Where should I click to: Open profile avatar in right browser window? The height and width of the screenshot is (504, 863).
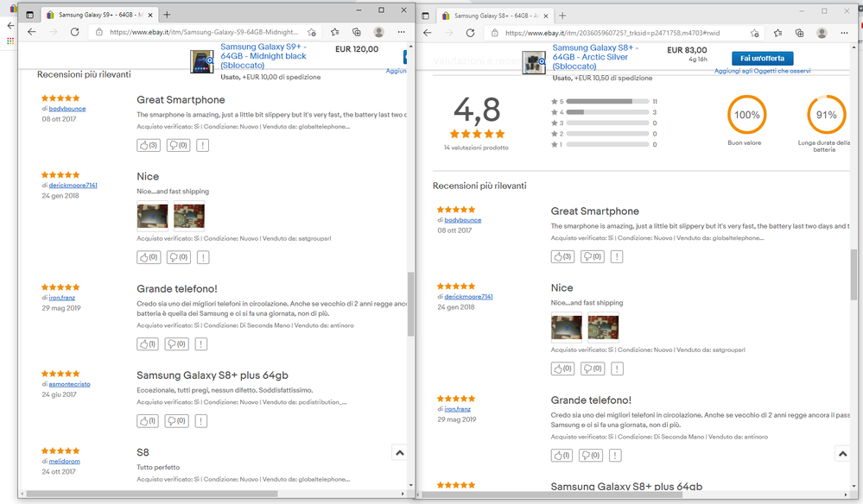(x=822, y=33)
